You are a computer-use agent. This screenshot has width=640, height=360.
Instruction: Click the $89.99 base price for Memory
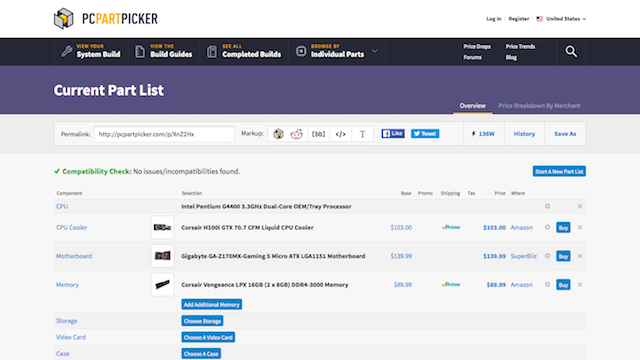(402, 284)
